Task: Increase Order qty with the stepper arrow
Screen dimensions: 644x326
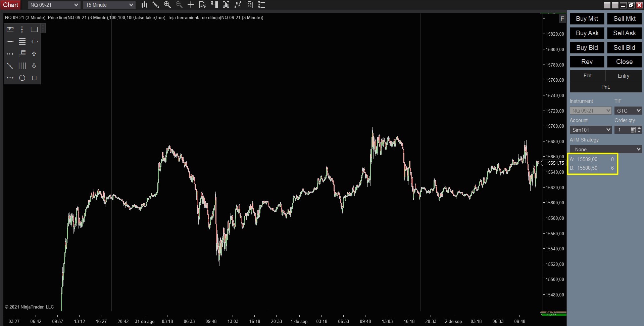Action: click(639, 128)
